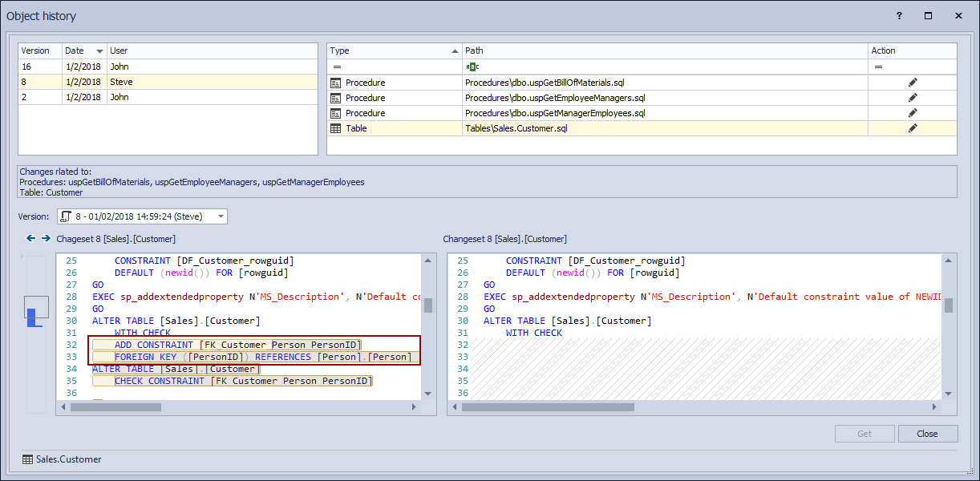Click procedure icon of uspGetManagerEmployees row
Image resolution: width=980 pixels, height=481 pixels.
click(x=336, y=113)
